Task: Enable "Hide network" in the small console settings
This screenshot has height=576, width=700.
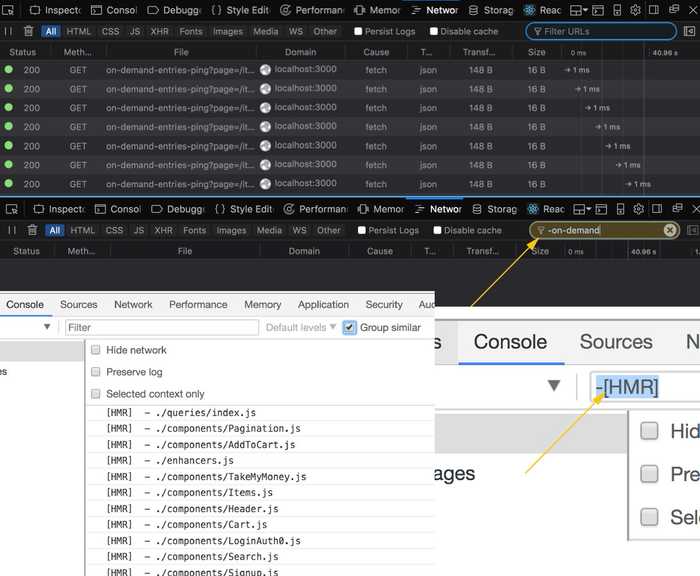Action: tap(96, 350)
